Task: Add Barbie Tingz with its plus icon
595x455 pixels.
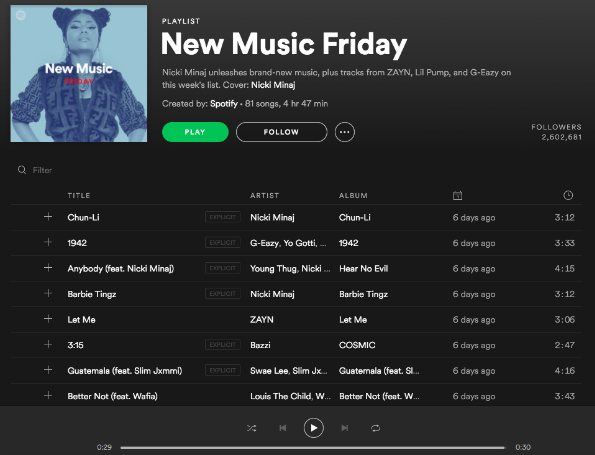Action: click(48, 293)
